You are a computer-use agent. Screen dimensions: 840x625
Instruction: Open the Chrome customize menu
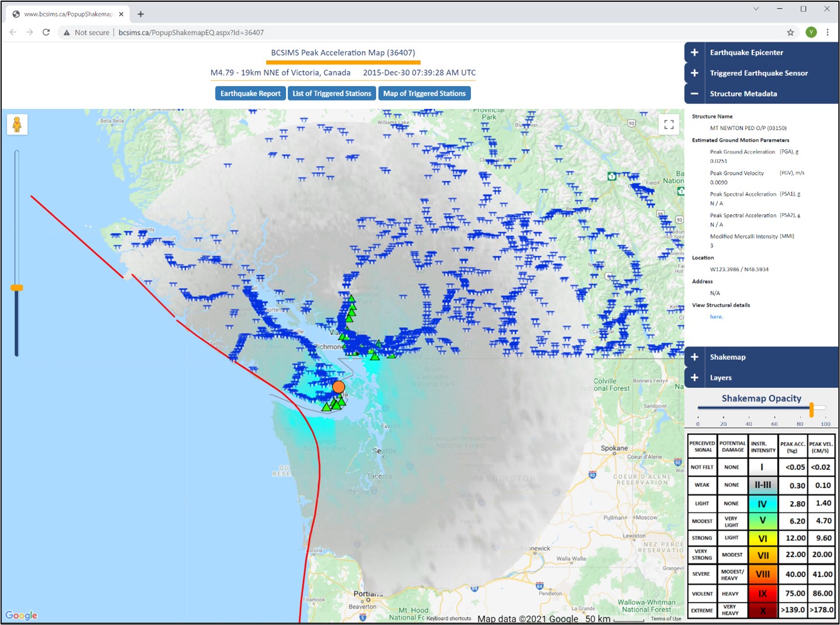tap(828, 32)
